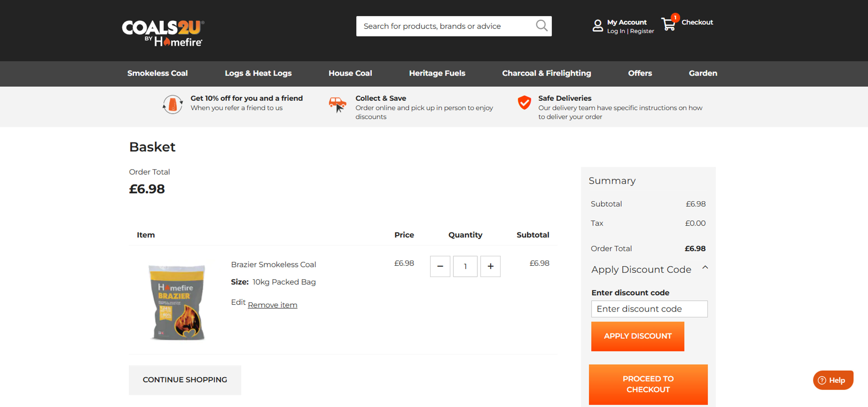Open Logs & Heat Logs menu
The height and width of the screenshot is (407, 868).
(x=258, y=73)
